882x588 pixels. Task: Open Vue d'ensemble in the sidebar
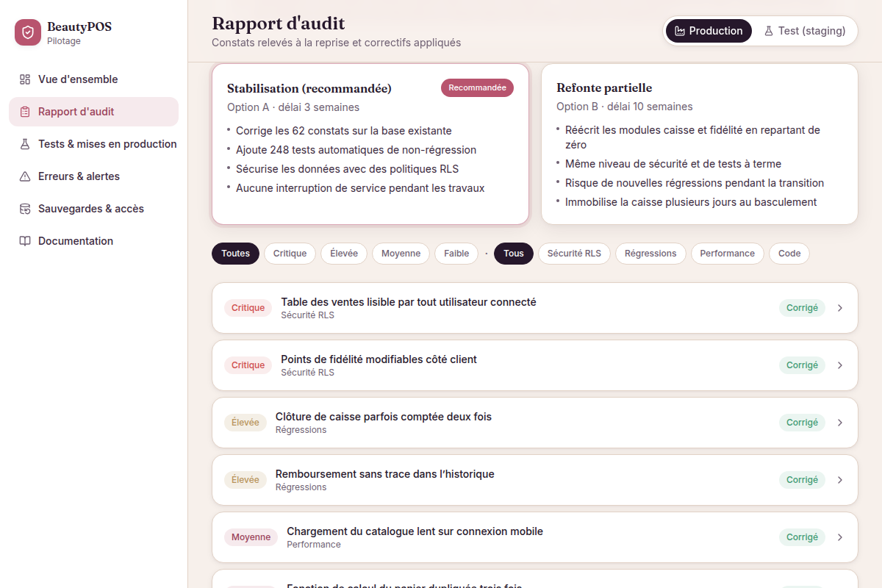coord(93,79)
